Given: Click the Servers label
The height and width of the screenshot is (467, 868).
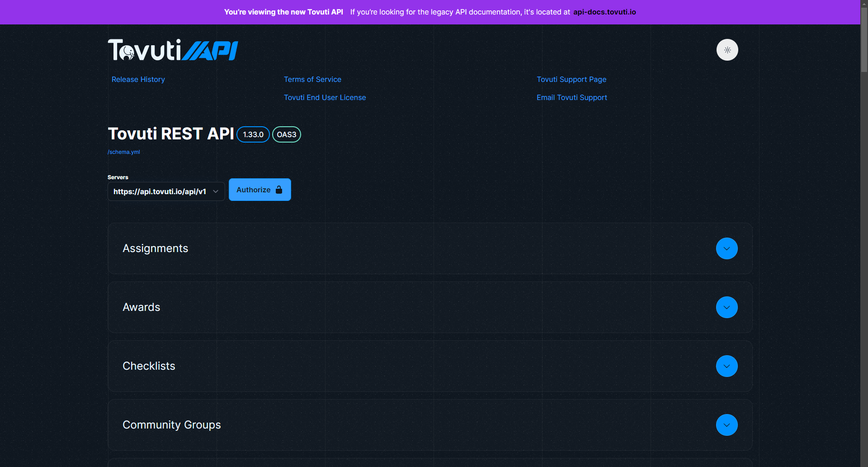Looking at the screenshot, I should 118,177.
